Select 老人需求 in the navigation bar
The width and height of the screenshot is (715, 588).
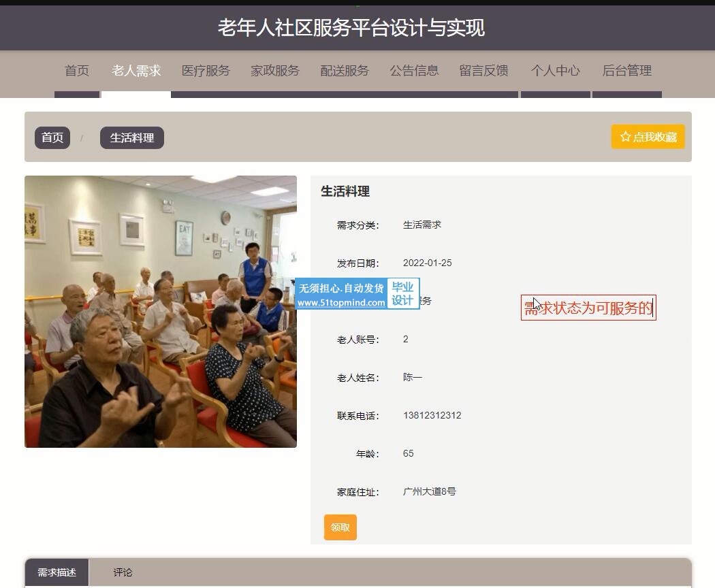[x=136, y=71]
